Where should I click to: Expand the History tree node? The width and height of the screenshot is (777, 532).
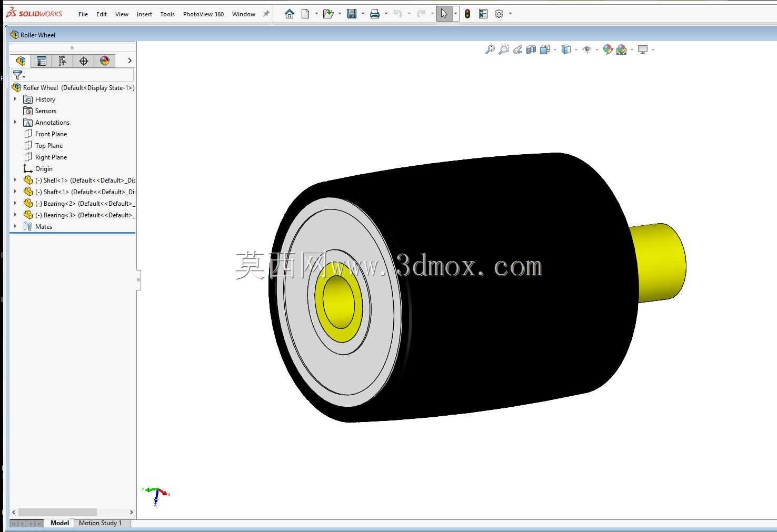tap(15, 99)
